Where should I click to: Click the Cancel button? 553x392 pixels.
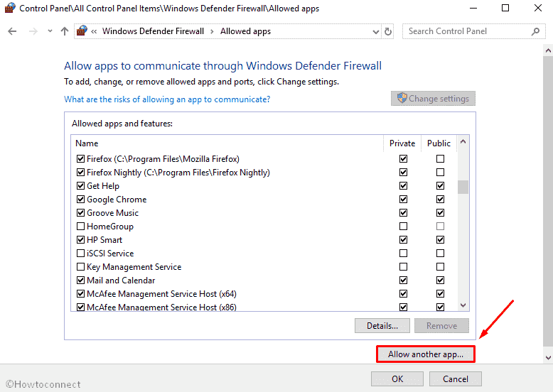tap(456, 379)
